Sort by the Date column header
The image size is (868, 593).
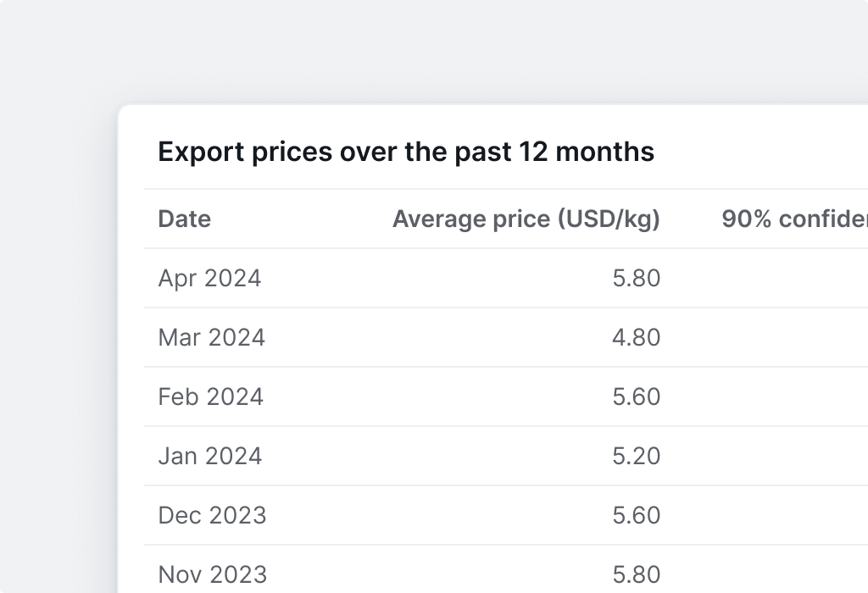click(185, 219)
